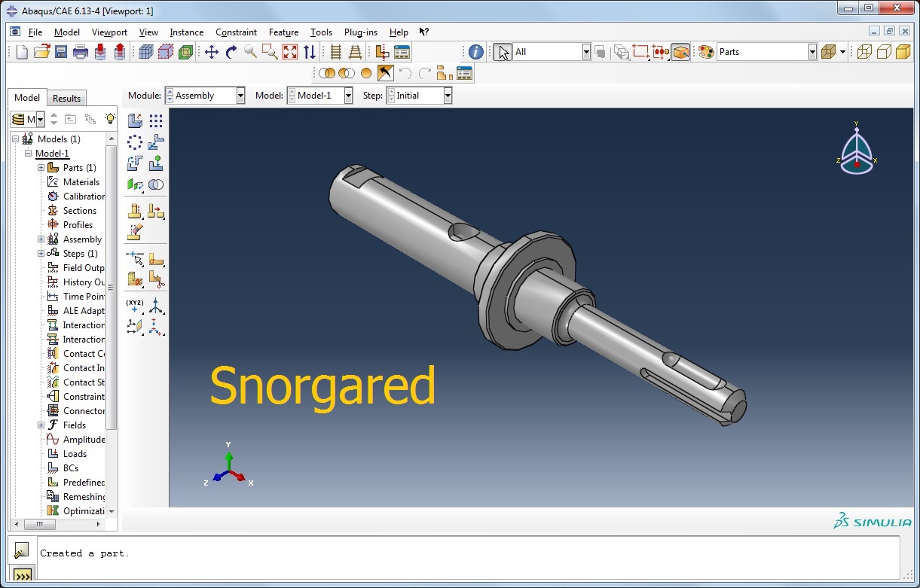Open the Plug-ins menu
This screenshot has width=920, height=588.
[361, 32]
